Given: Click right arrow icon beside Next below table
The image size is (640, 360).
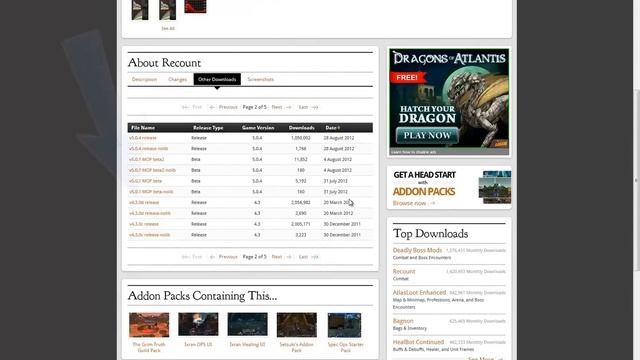Looking at the screenshot, I should (289, 257).
